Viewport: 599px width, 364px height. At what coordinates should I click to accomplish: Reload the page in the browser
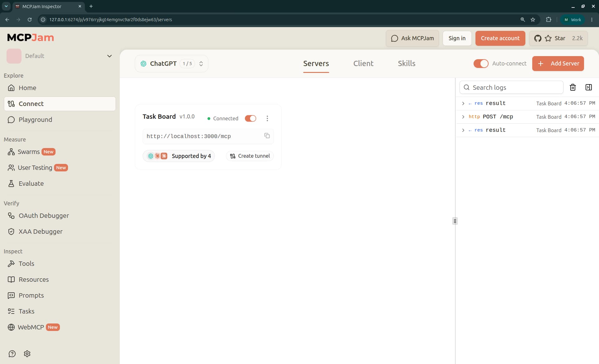point(30,20)
